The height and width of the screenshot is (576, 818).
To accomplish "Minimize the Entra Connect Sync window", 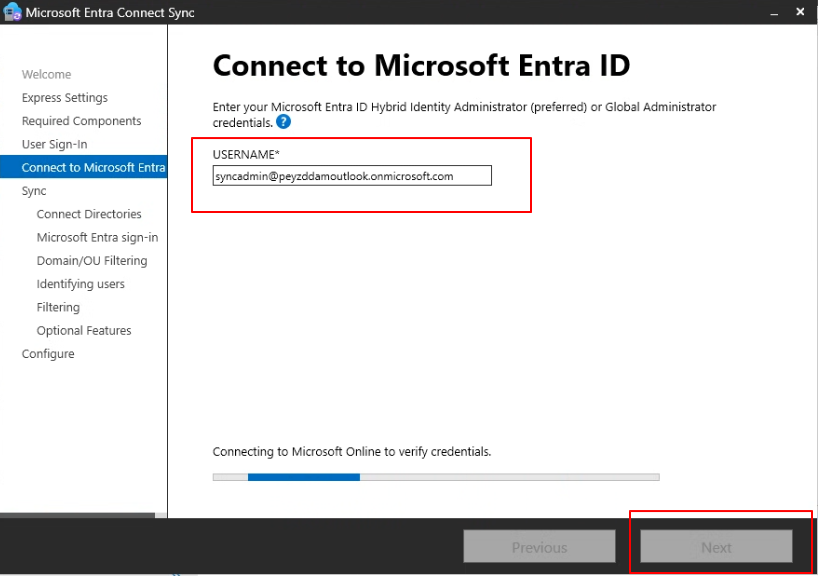I will coord(774,12).
